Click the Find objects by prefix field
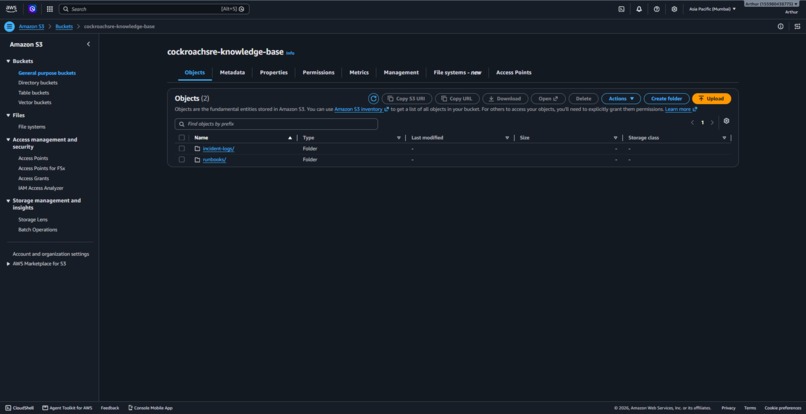Viewport: 806px width, 414px height. (276, 124)
